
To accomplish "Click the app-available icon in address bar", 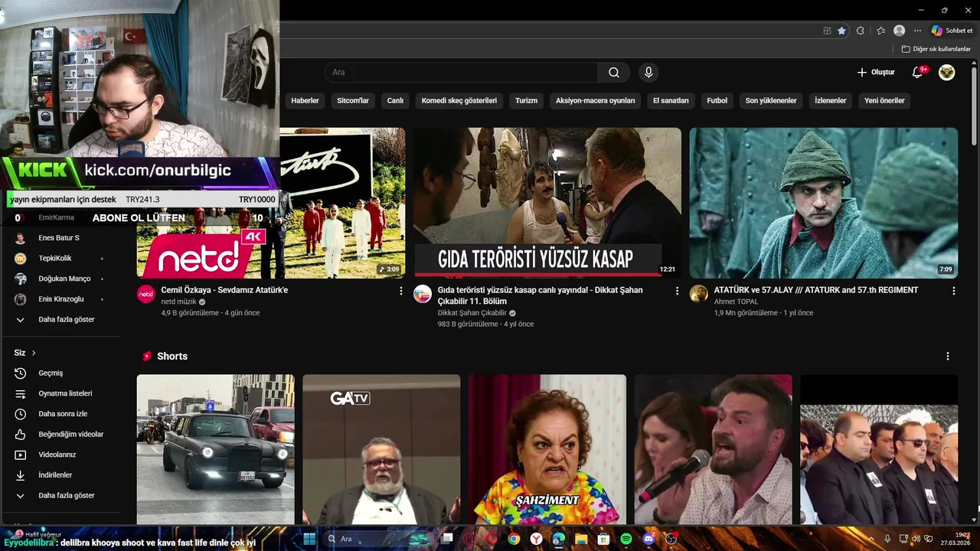I will coord(827,31).
